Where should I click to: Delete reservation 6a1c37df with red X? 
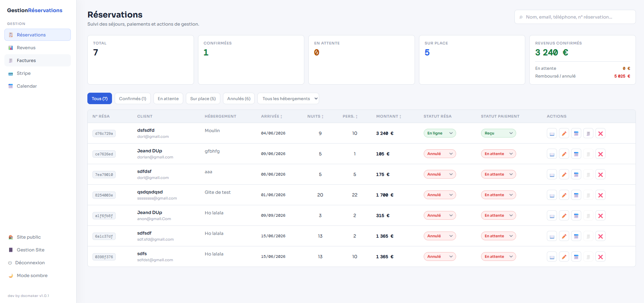(x=600, y=236)
